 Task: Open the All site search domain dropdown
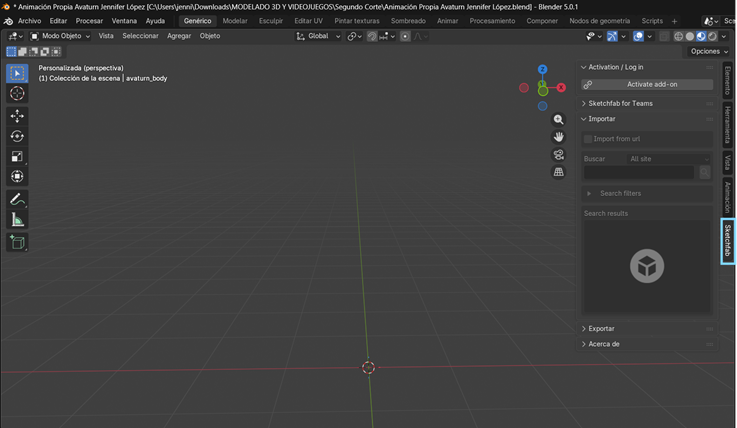(668, 159)
